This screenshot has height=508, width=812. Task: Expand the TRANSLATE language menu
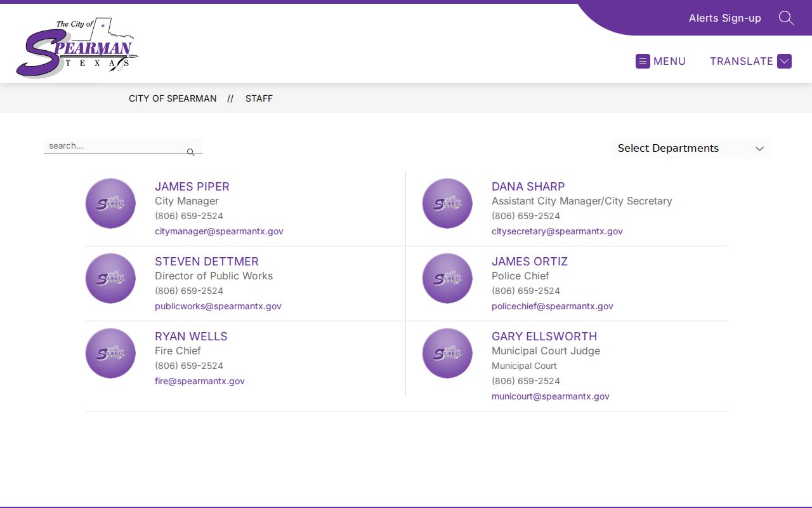coord(750,61)
